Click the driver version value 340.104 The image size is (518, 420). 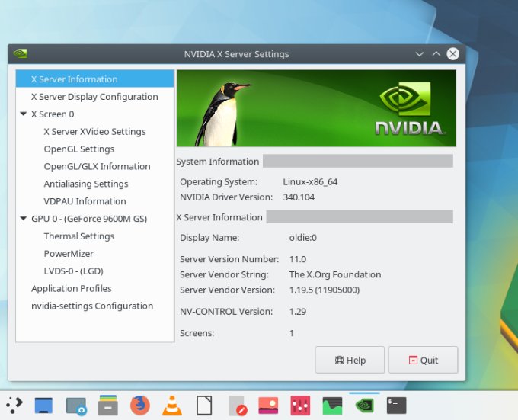299,197
